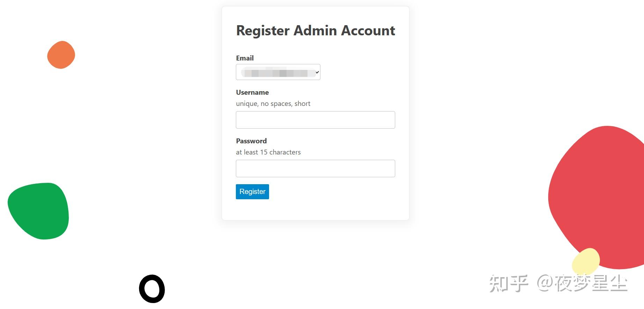Focus the Password input field

click(315, 168)
